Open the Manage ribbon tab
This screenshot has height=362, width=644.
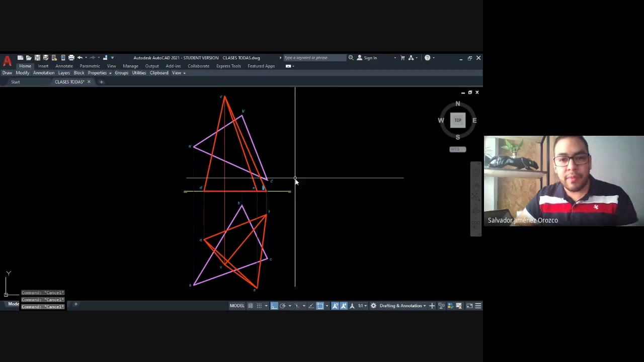[x=130, y=66]
